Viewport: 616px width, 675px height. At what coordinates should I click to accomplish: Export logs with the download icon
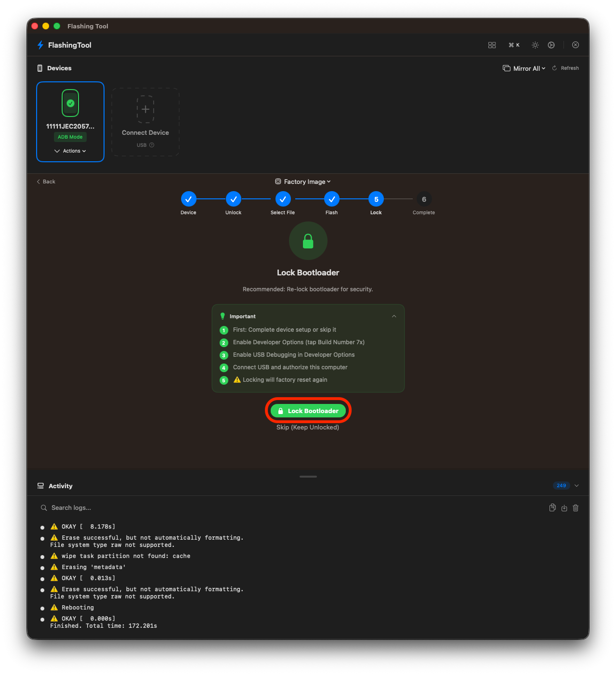click(x=564, y=508)
